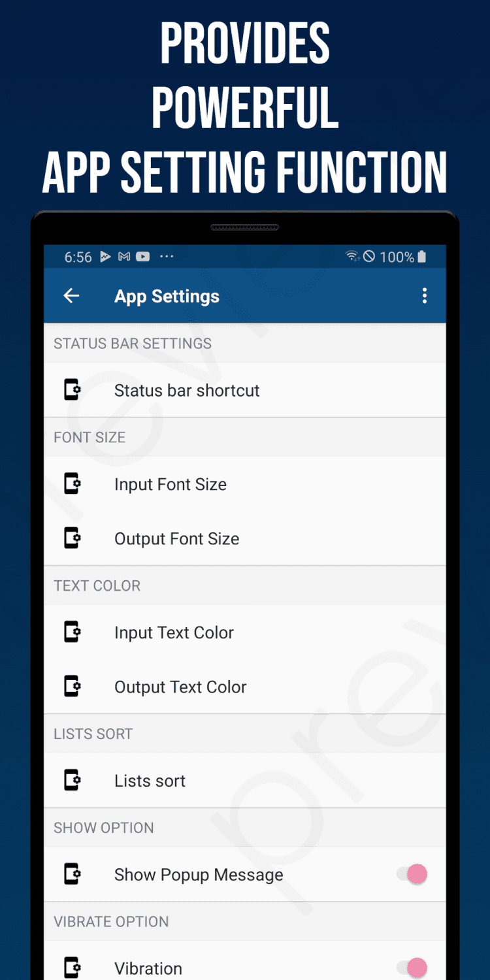The height and width of the screenshot is (980, 490).
Task: Click the Show Popup Message row icon
Action: [72, 874]
